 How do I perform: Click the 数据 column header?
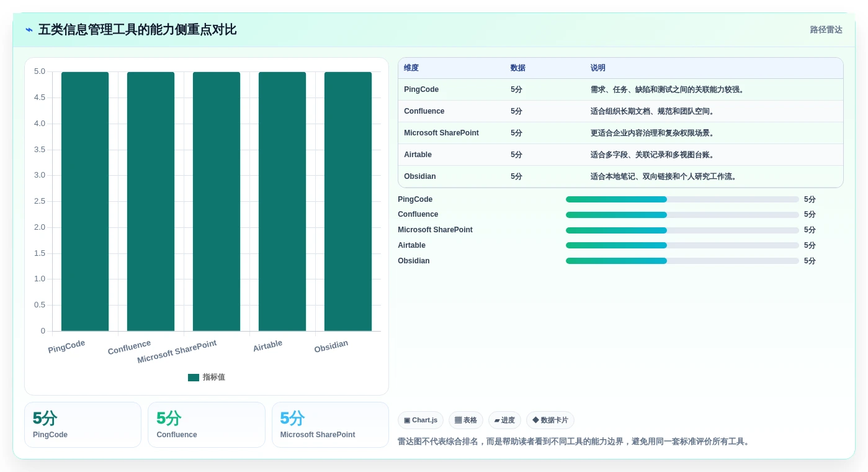pos(518,68)
